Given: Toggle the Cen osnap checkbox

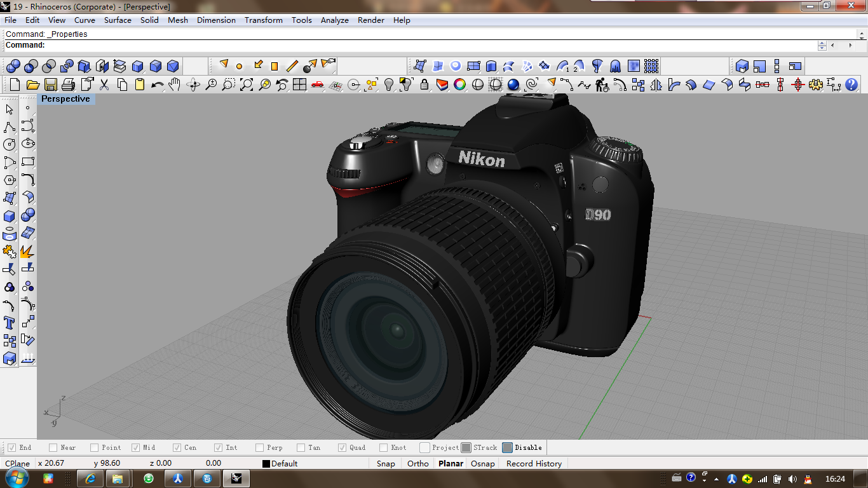Looking at the screenshot, I should (x=177, y=448).
